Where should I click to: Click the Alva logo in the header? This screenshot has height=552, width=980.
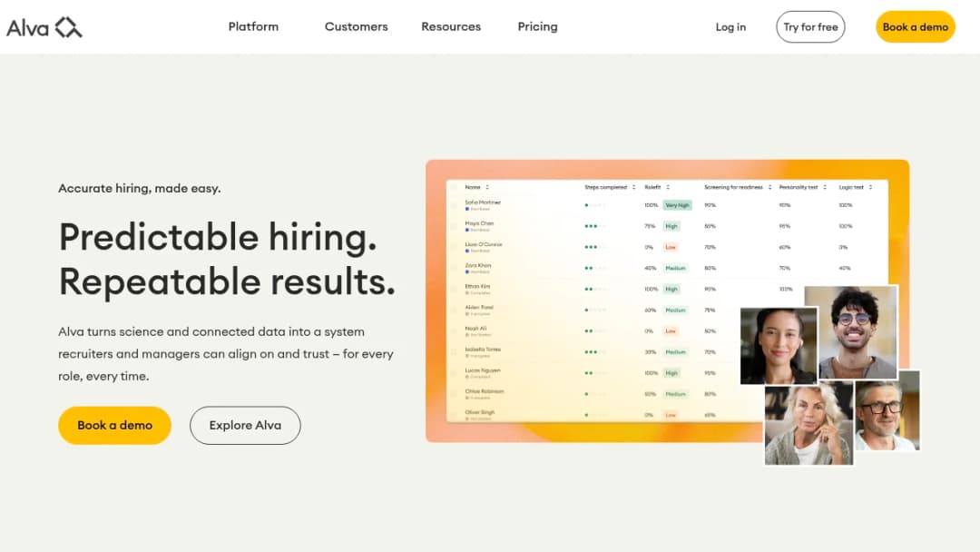click(44, 27)
